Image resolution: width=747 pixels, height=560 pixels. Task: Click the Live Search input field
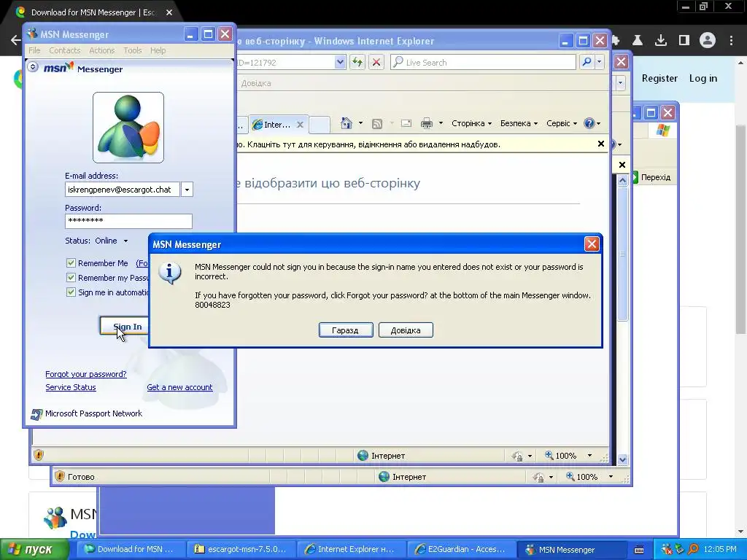483,62
